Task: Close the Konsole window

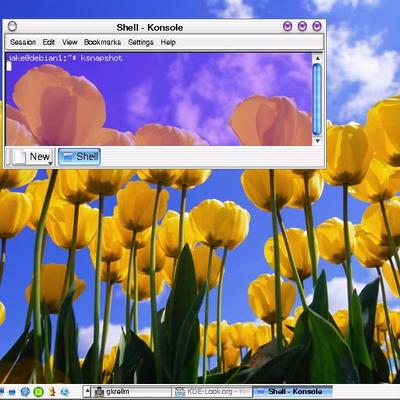Action: (317, 26)
